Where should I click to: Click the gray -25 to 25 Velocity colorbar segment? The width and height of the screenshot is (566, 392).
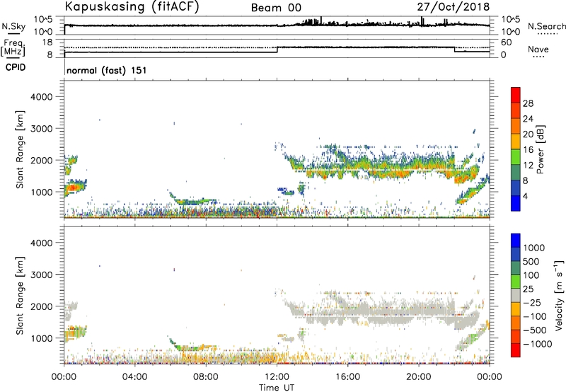pos(516,296)
